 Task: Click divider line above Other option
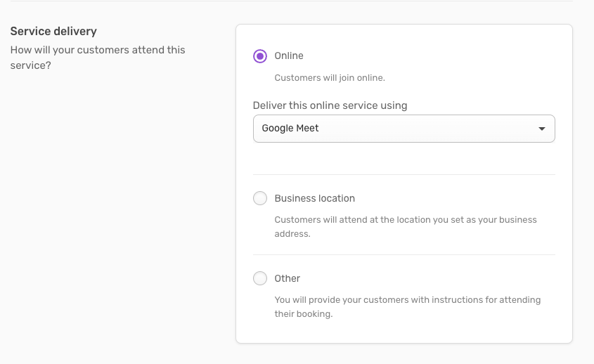pos(403,254)
